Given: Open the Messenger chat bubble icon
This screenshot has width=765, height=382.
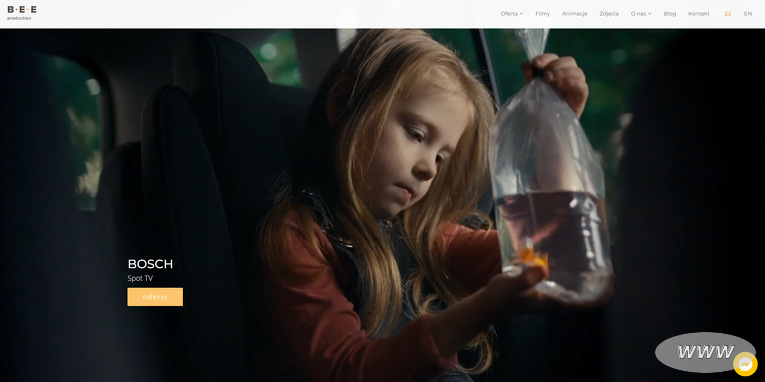Looking at the screenshot, I should (745, 364).
